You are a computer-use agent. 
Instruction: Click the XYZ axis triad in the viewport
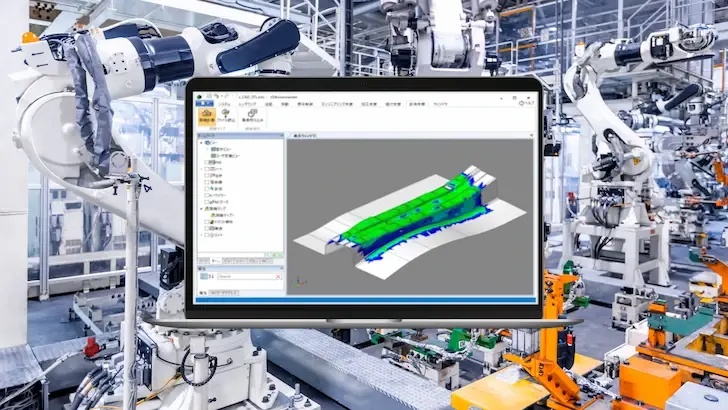299,282
